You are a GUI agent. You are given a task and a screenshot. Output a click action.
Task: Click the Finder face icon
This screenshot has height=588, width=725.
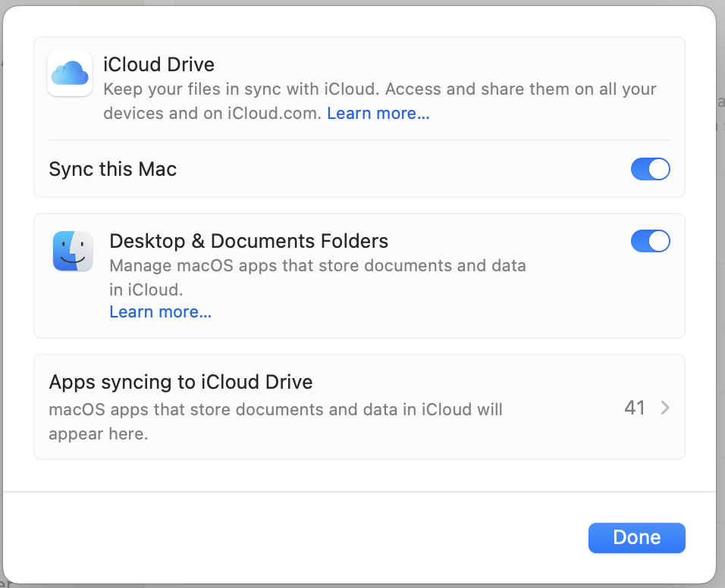tap(73, 252)
